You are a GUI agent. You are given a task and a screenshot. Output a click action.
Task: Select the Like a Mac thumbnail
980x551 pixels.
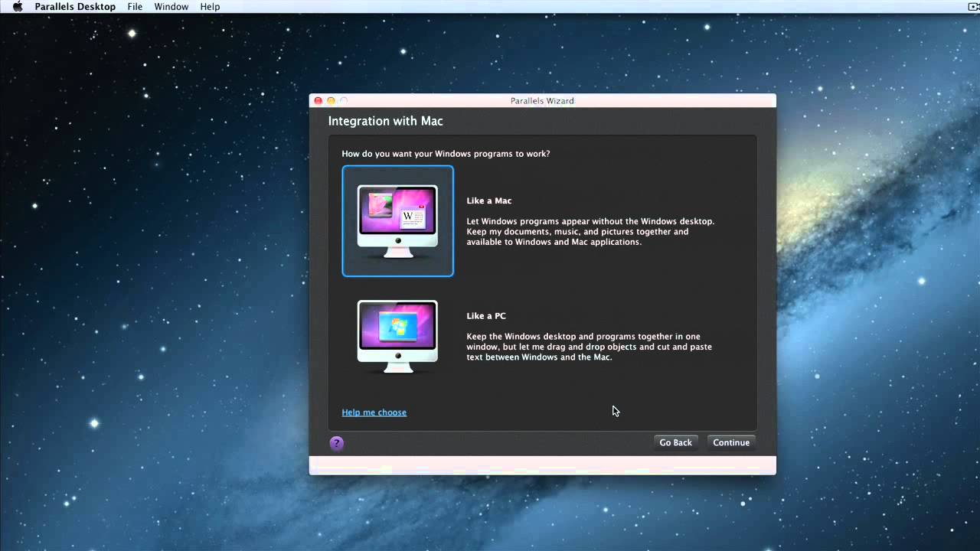point(398,221)
